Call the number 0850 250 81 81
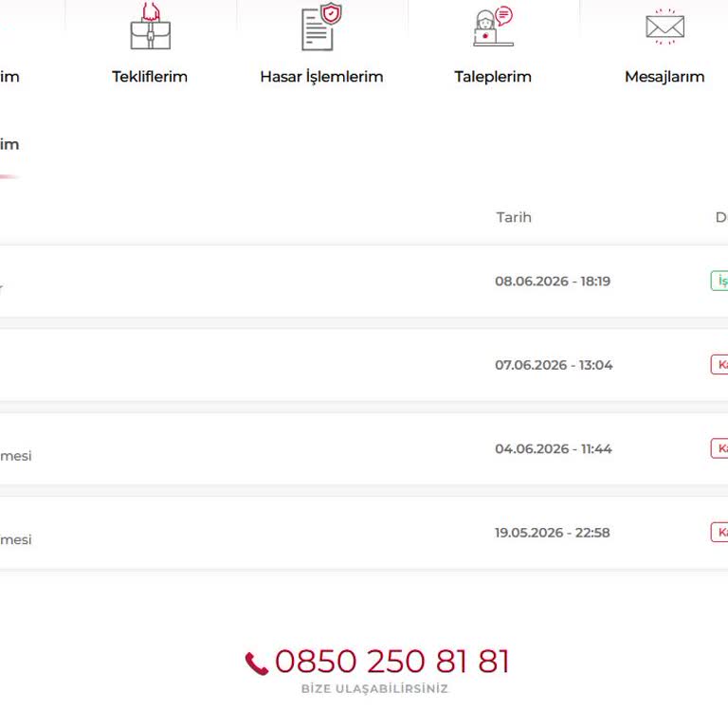 (392, 661)
